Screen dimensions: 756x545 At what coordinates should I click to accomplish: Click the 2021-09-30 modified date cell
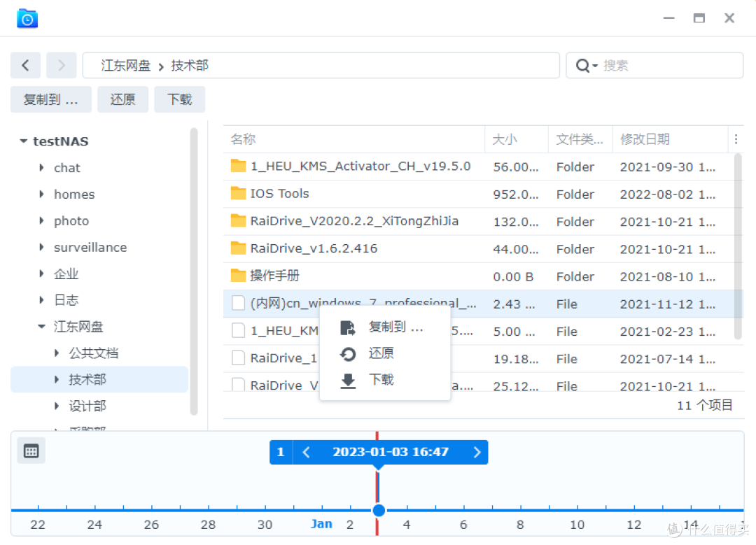(668, 167)
